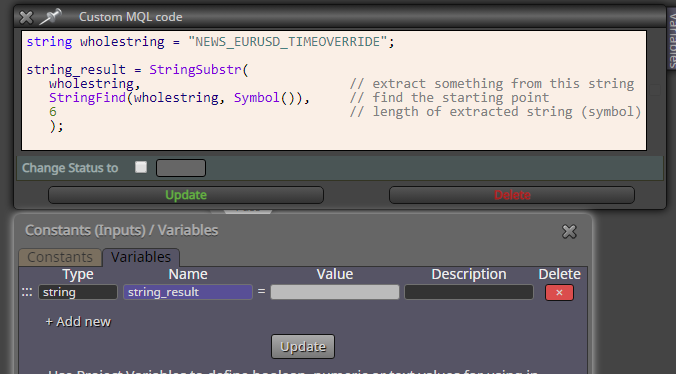Viewport: 676px width, 374px height.
Task: Open the variable Type field showing string
Action: point(78,292)
